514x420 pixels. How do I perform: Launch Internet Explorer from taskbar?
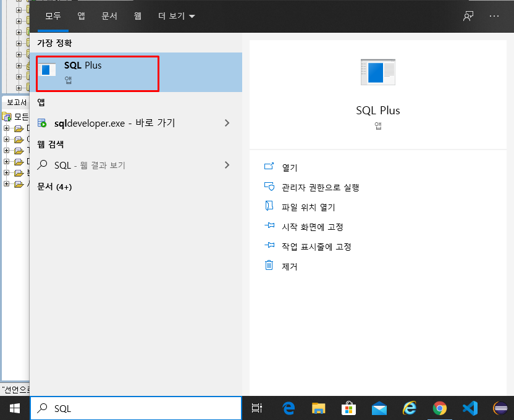410,408
